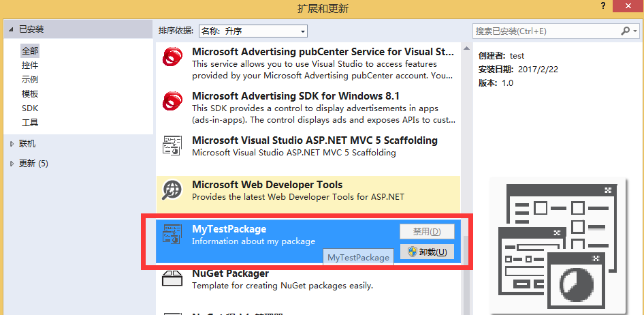This screenshot has height=315, width=644.
Task: Select Microsoft Visual Studio ASP.NET MVC 5 Scaffolding title
Action: coord(315,140)
